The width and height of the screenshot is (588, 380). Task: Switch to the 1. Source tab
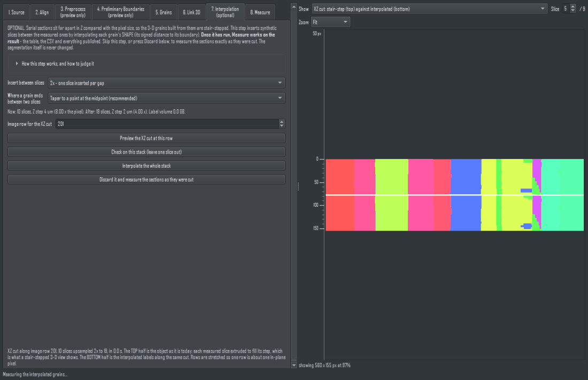coord(17,12)
